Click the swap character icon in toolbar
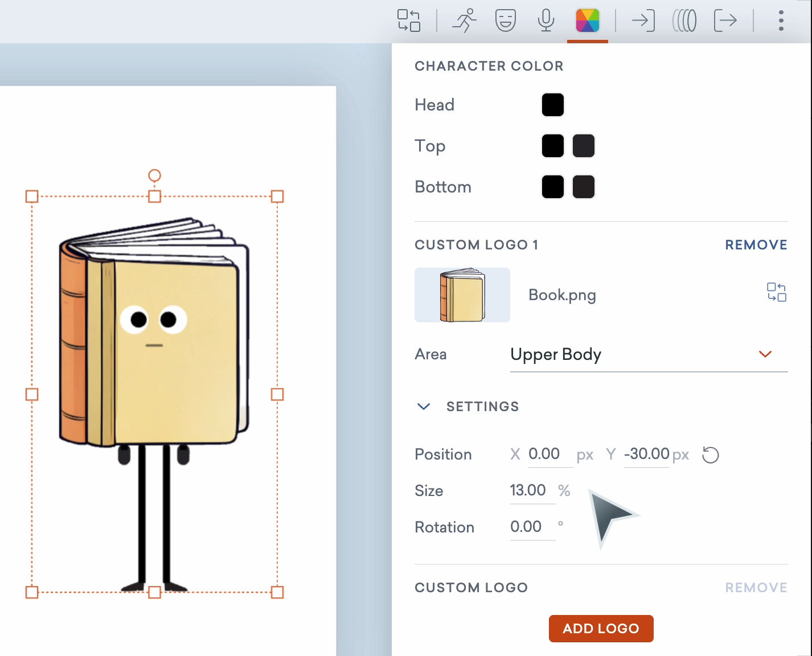 click(408, 20)
